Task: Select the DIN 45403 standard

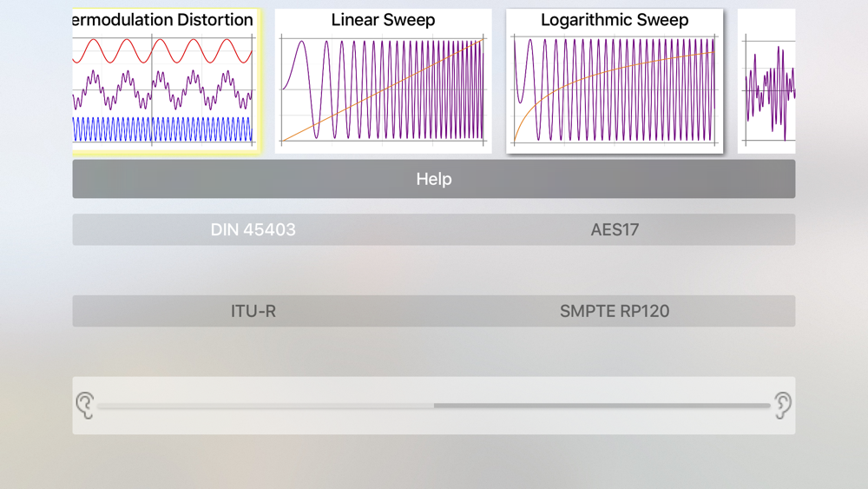Action: (x=253, y=229)
